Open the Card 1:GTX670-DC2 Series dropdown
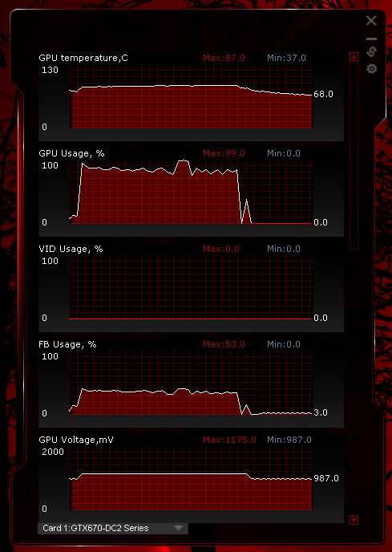 [113, 528]
